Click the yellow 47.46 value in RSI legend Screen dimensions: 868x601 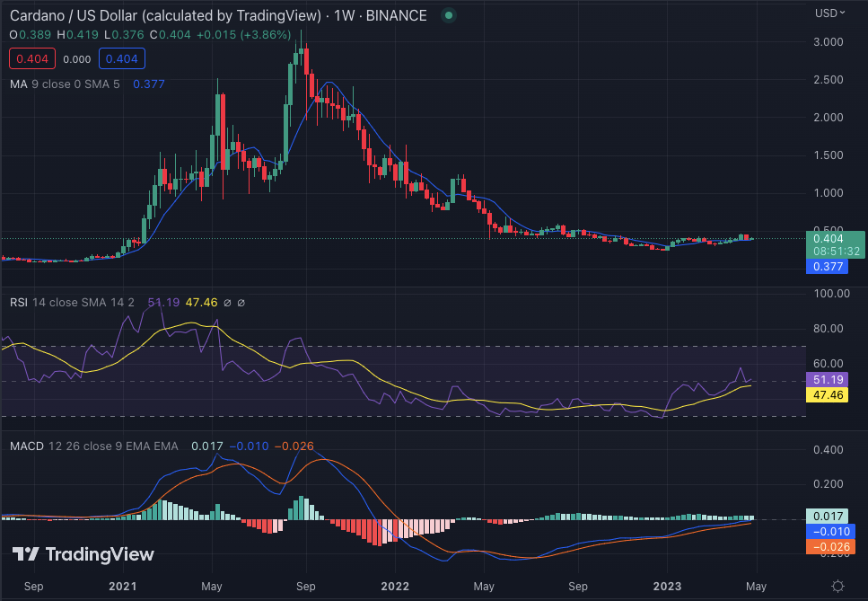[x=201, y=303]
